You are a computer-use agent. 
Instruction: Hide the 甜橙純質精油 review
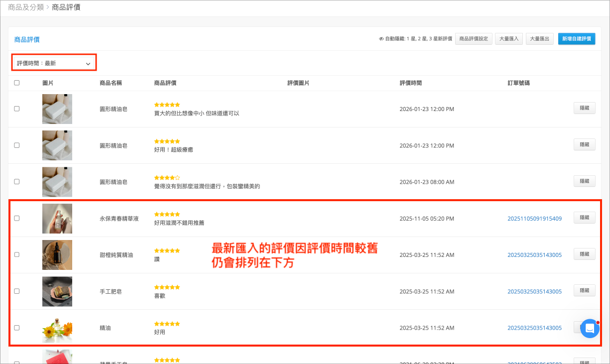pos(585,254)
